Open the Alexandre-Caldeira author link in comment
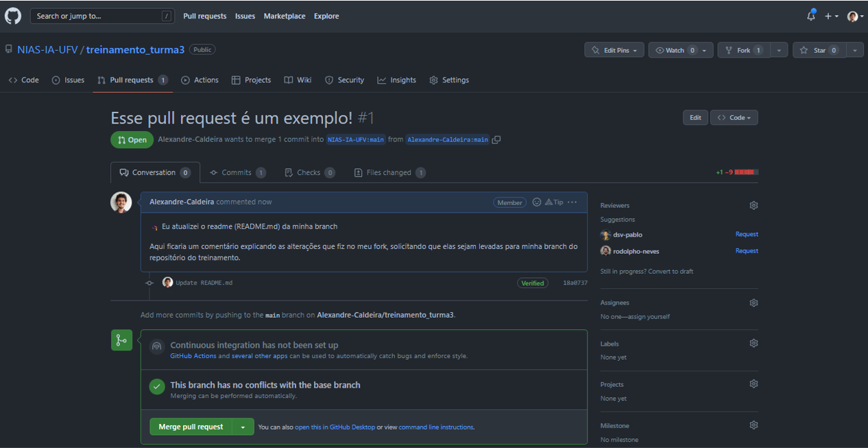Screen dimensions: 868x448 click(x=182, y=202)
